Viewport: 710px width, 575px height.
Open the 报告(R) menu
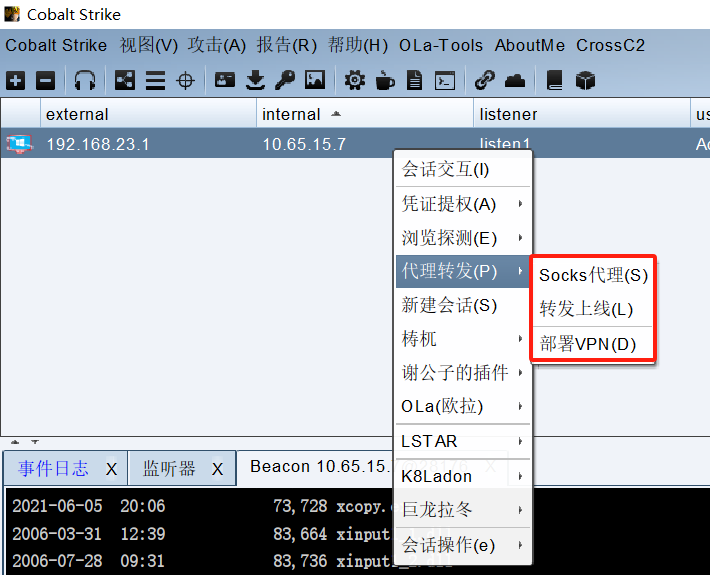pyautogui.click(x=286, y=45)
